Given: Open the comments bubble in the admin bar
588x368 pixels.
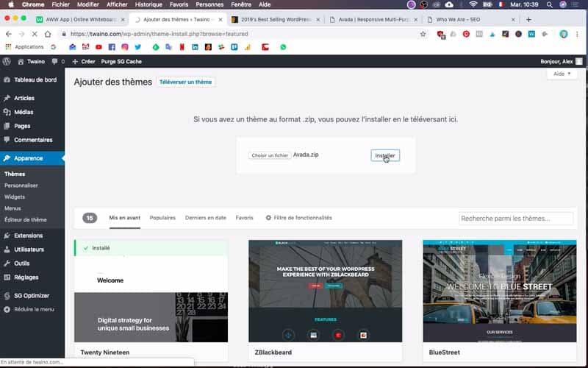Looking at the screenshot, I should click(x=58, y=62).
